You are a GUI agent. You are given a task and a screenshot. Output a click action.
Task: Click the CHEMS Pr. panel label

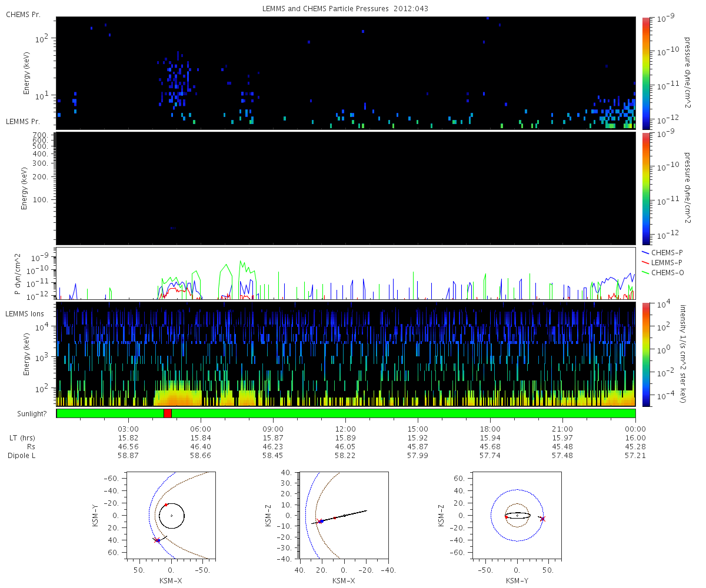click(x=23, y=14)
